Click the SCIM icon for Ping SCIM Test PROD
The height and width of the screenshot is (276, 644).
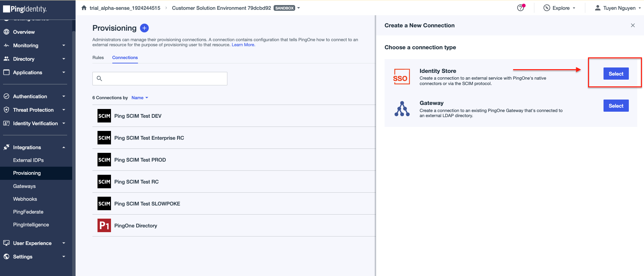[104, 160]
